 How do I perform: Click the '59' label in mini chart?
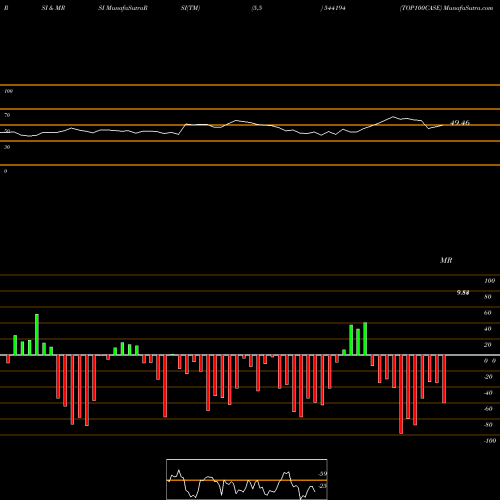tap(323, 474)
